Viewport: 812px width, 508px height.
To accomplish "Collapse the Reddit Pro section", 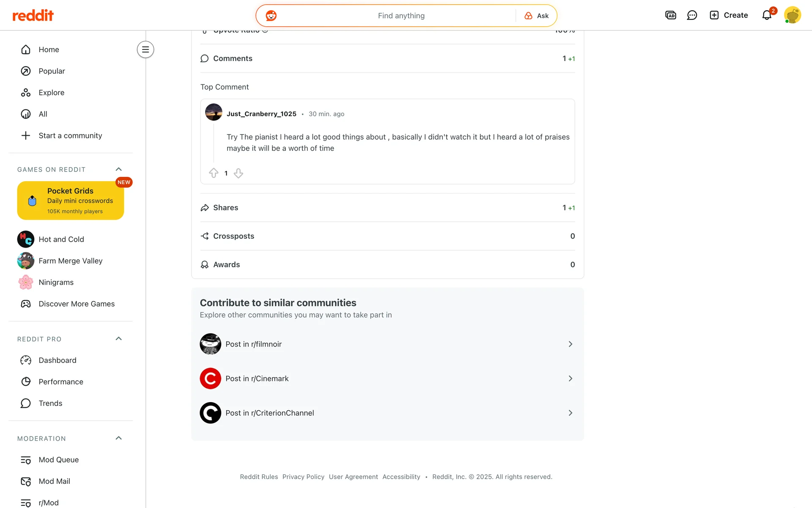I will [118, 339].
